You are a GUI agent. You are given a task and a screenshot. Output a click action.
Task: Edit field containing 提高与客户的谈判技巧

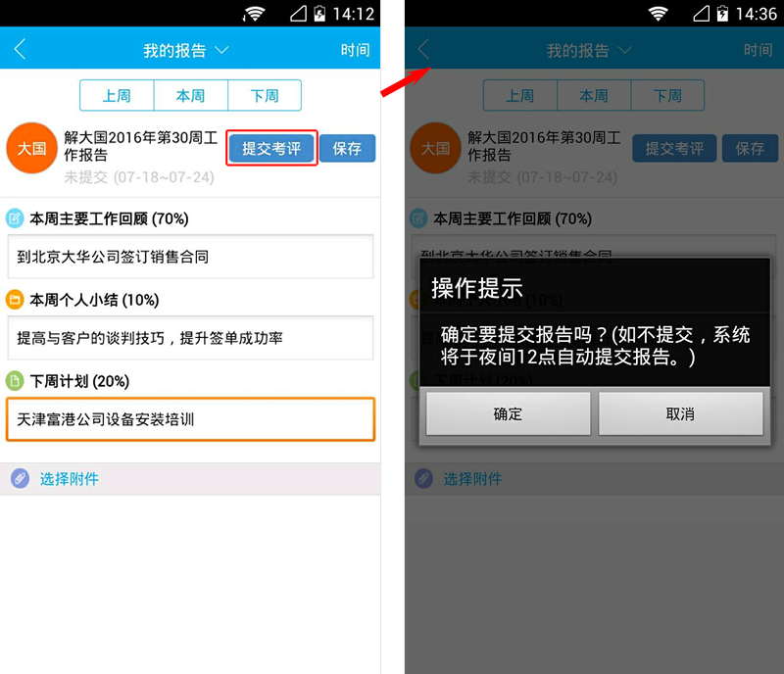click(190, 338)
